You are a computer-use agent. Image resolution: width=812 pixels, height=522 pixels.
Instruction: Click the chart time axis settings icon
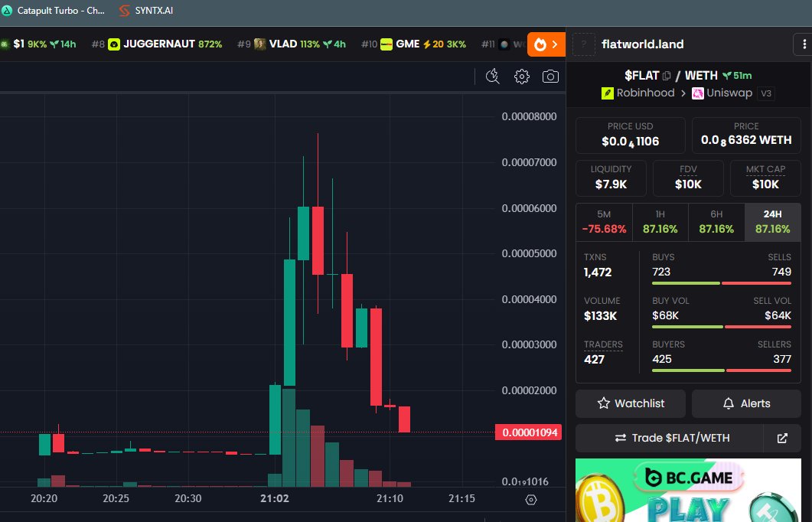point(531,500)
